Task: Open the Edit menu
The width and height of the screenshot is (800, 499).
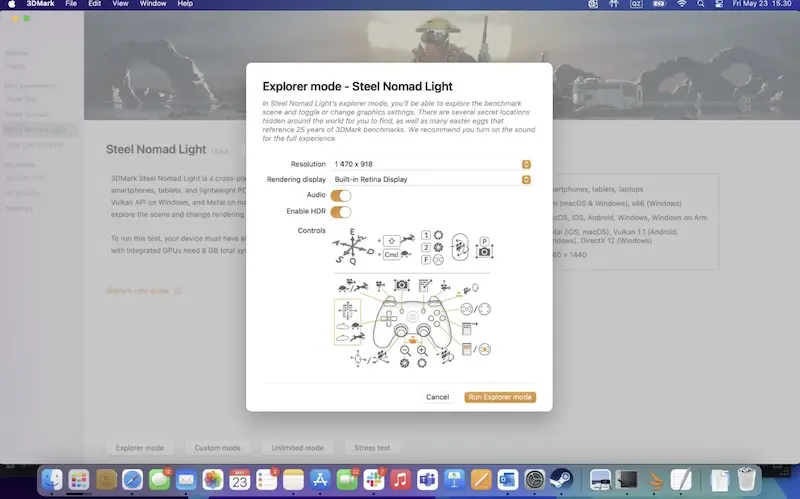Action: click(94, 4)
